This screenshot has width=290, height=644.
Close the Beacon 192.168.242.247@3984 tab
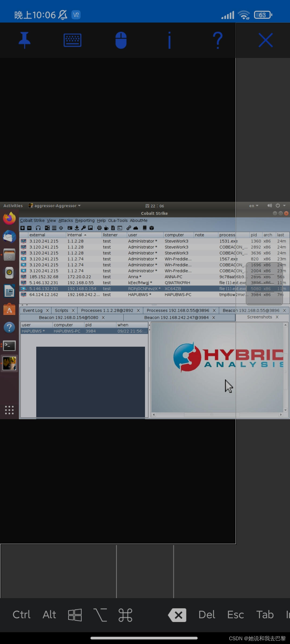[x=214, y=317]
